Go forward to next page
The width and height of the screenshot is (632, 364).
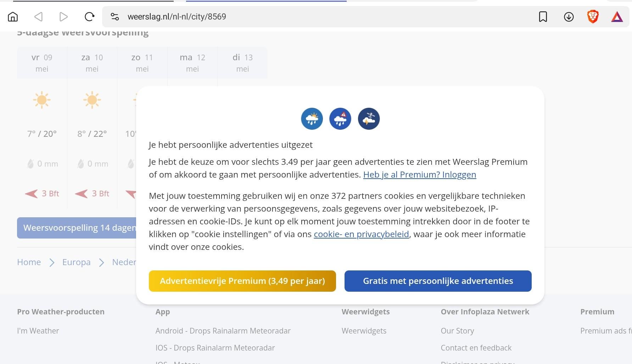[x=63, y=17]
